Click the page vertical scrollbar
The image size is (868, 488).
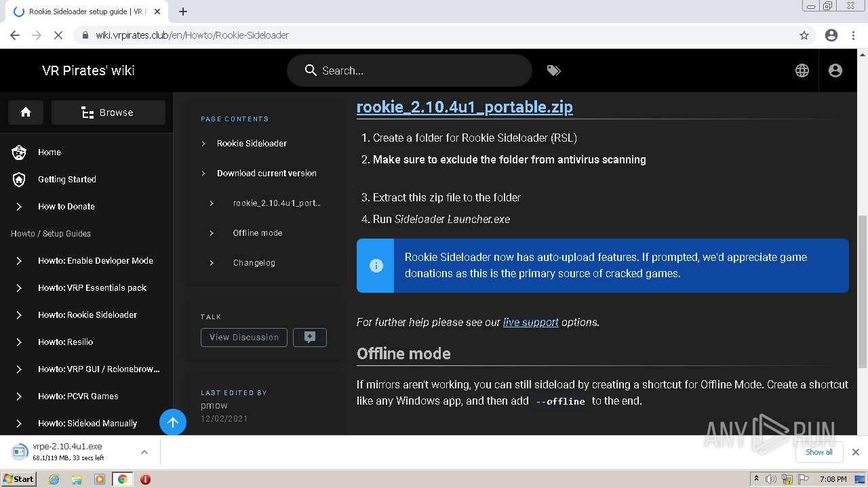(x=863, y=292)
